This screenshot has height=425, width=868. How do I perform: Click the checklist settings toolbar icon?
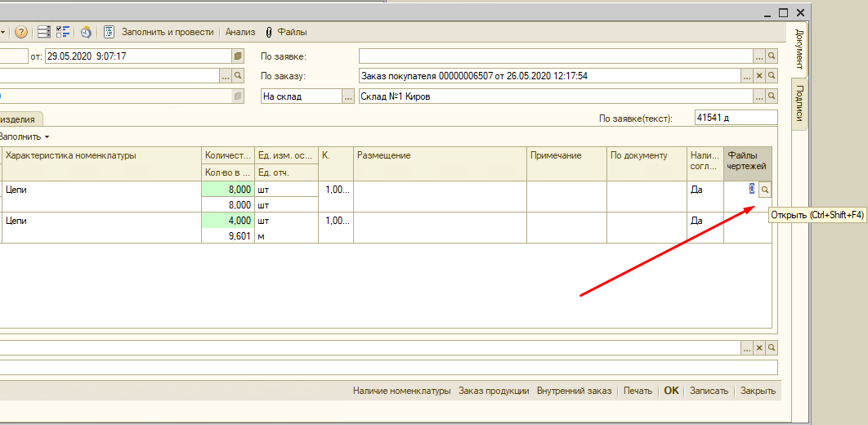pos(64,32)
